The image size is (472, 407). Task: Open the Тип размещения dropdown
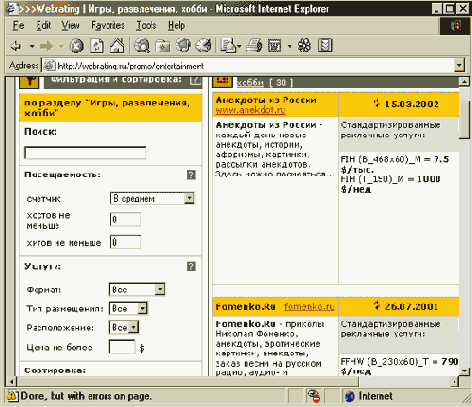coord(128,309)
